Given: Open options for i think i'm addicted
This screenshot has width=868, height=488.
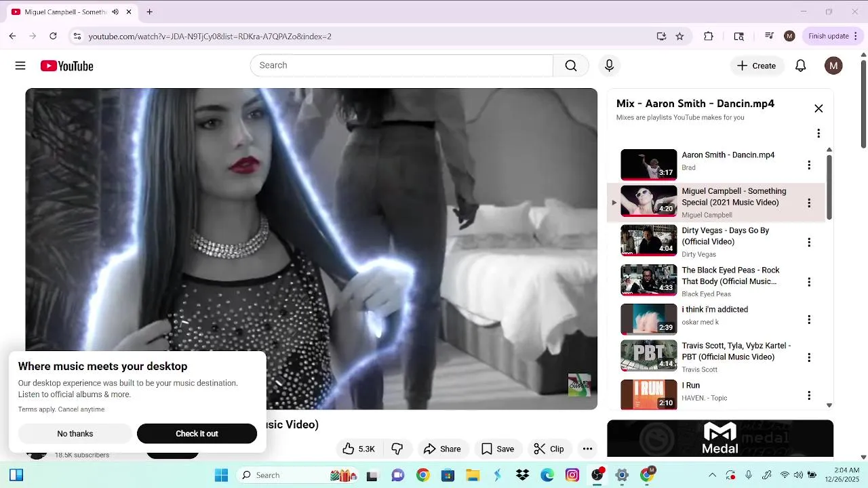Looking at the screenshot, I should coord(808,319).
